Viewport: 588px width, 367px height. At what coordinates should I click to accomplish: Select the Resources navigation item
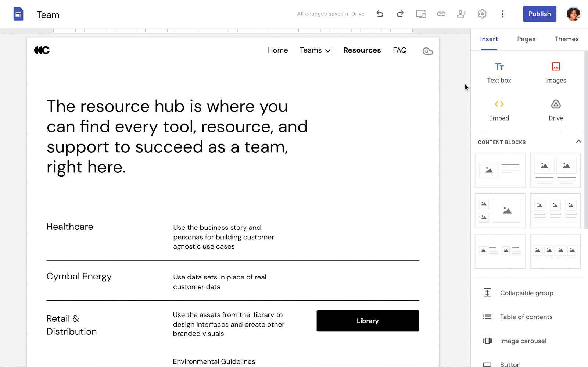[x=362, y=50]
